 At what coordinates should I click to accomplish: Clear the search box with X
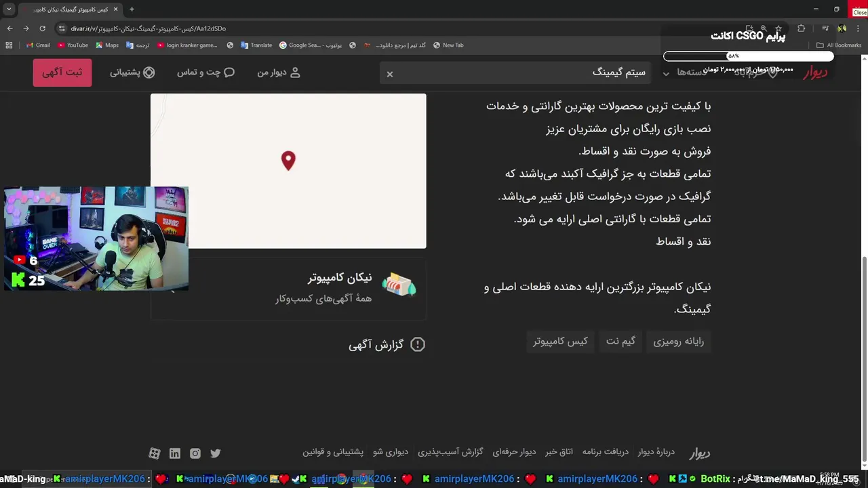390,74
